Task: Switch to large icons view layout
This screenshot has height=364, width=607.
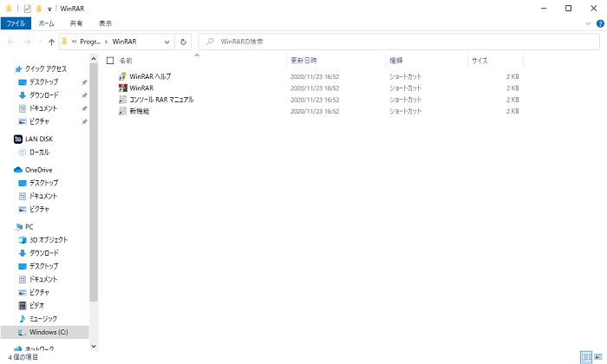Action: pos(598,357)
